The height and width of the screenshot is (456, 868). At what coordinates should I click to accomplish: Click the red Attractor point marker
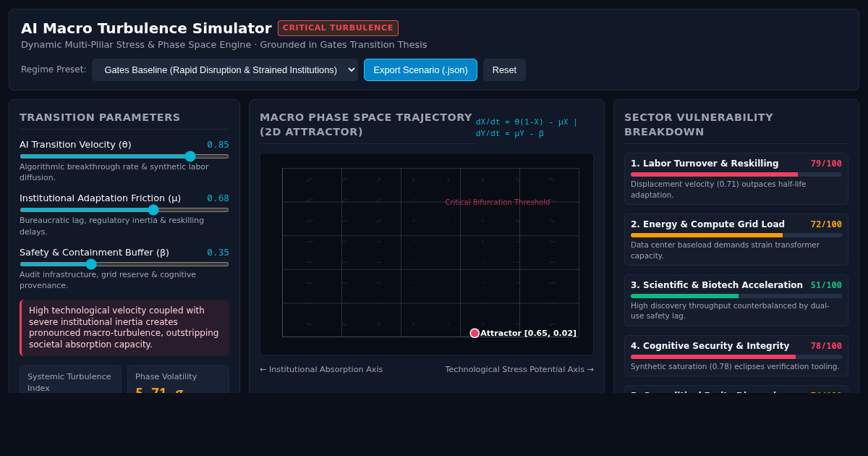pyautogui.click(x=475, y=333)
